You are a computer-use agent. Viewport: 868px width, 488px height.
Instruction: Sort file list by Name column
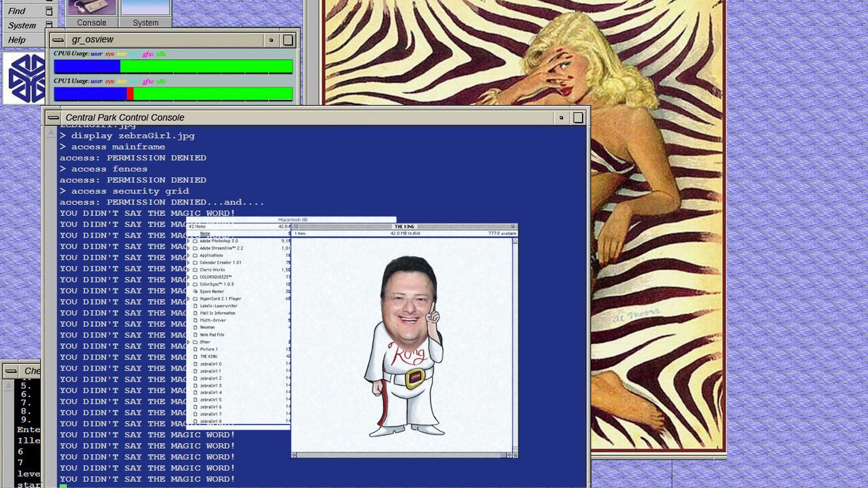[x=205, y=233]
